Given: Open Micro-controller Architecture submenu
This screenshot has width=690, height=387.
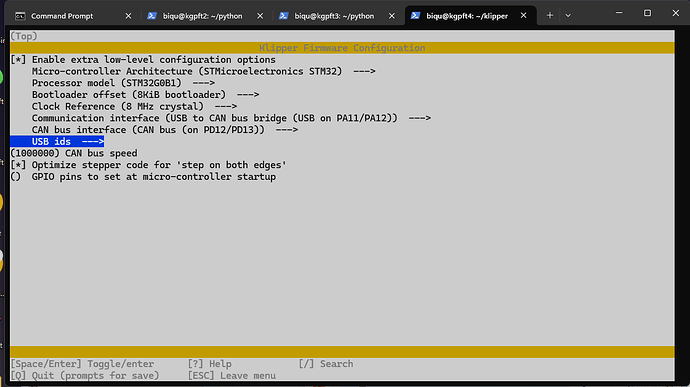Looking at the screenshot, I should [203, 71].
